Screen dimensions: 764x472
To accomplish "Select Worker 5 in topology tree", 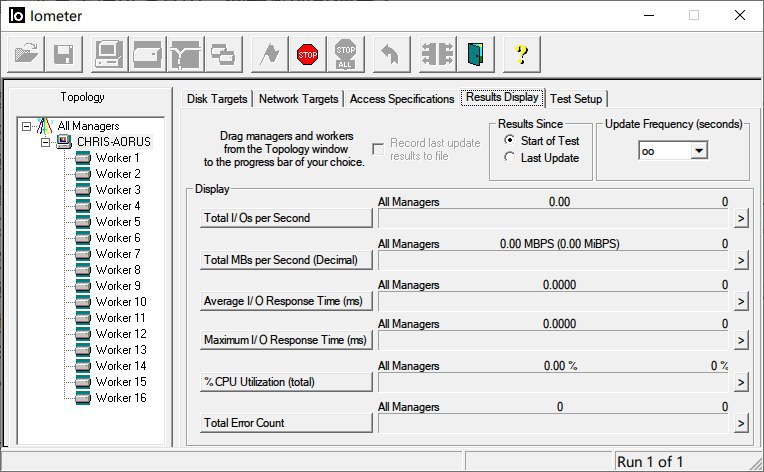I will pos(118,222).
